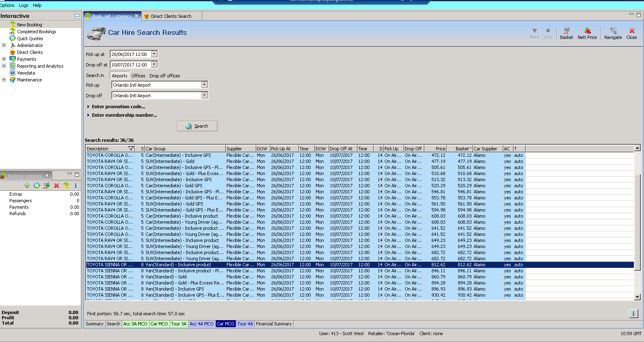Open the Logs menu

pos(23,5)
